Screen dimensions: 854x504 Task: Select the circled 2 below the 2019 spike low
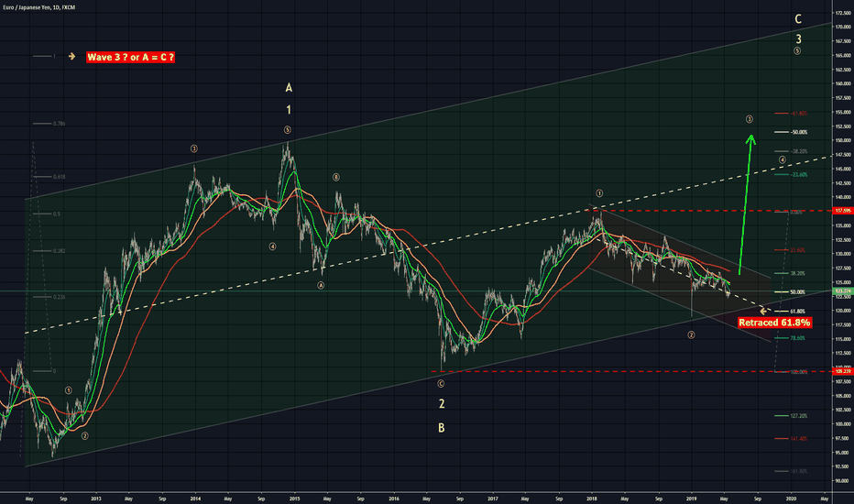click(691, 334)
